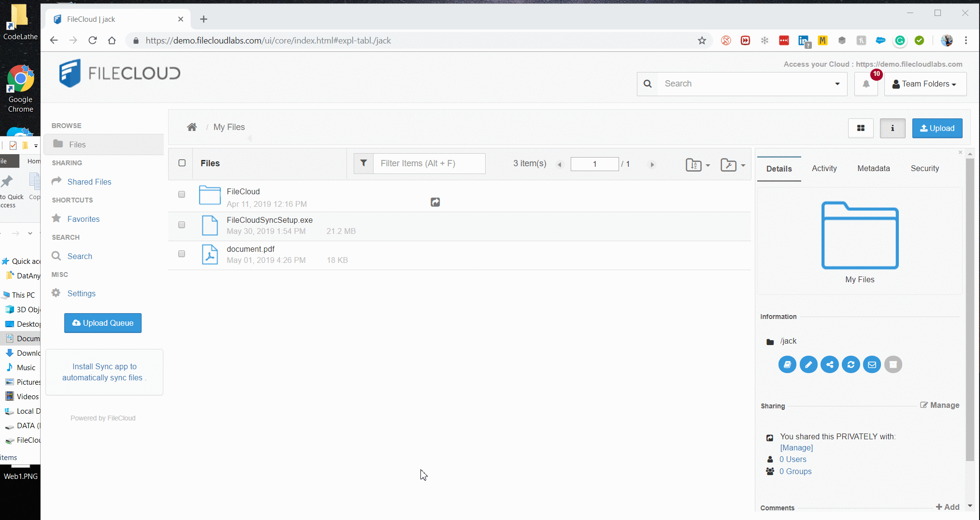Click the Upload button
980x520 pixels.
coord(937,128)
